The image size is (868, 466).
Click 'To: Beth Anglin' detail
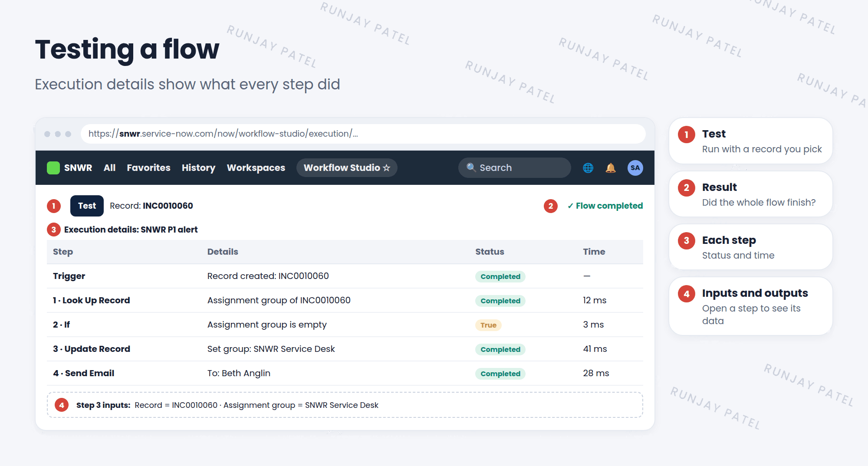239,373
